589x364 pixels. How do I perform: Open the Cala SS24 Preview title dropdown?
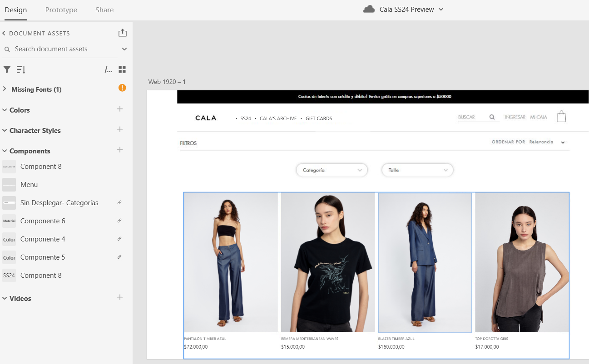[x=441, y=10]
